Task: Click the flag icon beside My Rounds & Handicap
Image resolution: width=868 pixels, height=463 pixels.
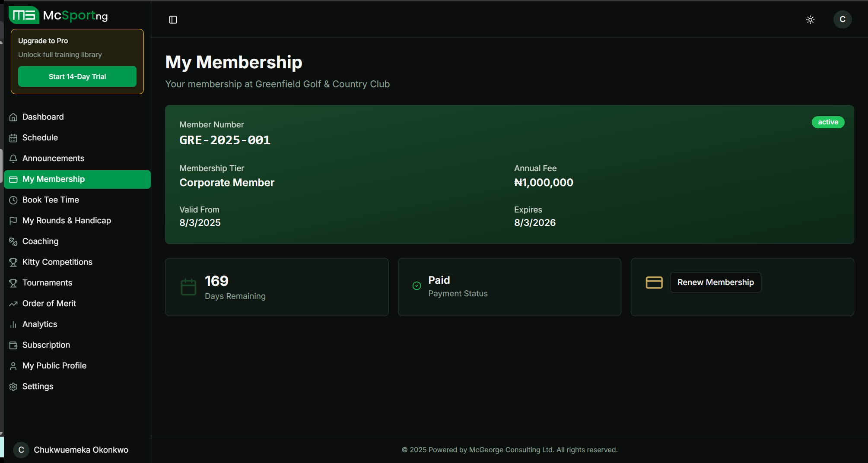Action: [x=13, y=220]
